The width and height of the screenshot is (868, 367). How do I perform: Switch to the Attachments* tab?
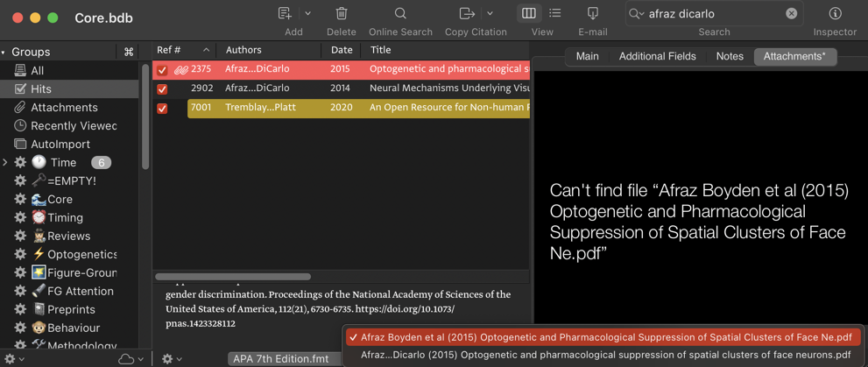point(795,56)
